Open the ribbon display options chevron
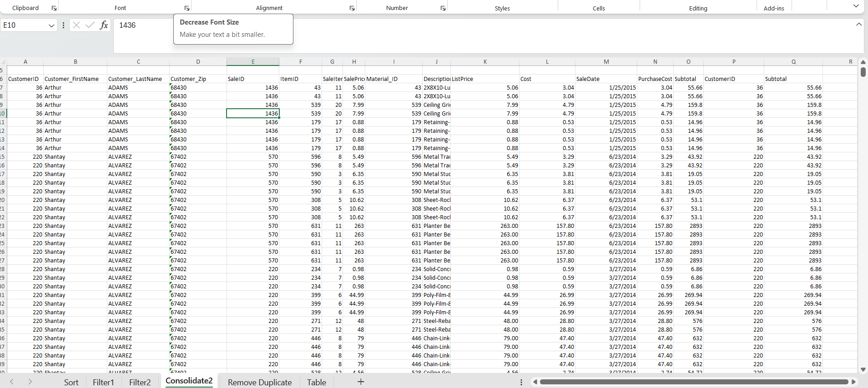Screen dimensions: 868x388 (856, 6)
